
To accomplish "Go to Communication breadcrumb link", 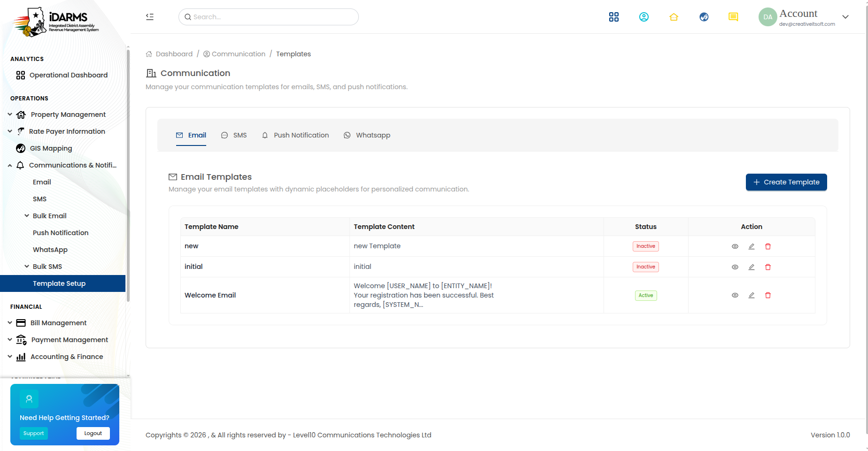I will point(234,54).
